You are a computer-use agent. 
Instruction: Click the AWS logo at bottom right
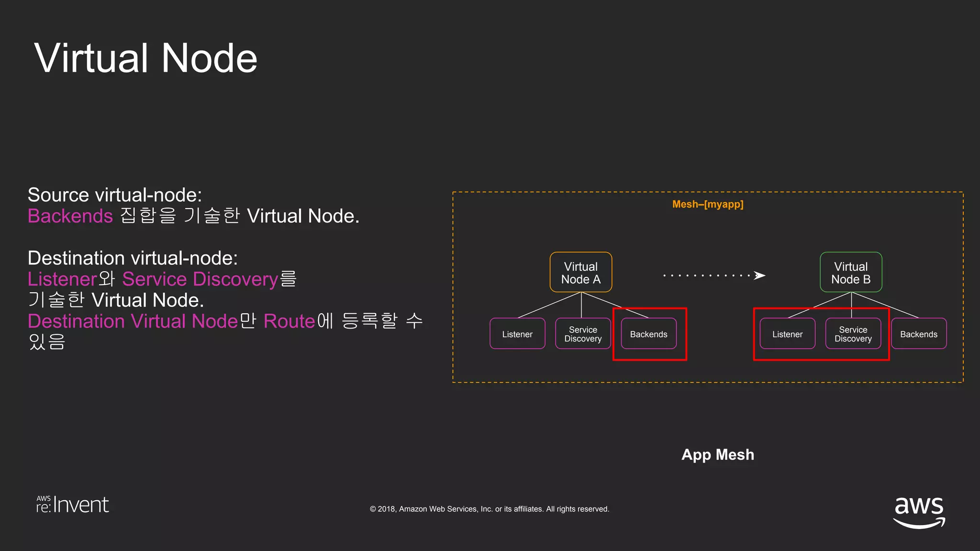(x=919, y=511)
